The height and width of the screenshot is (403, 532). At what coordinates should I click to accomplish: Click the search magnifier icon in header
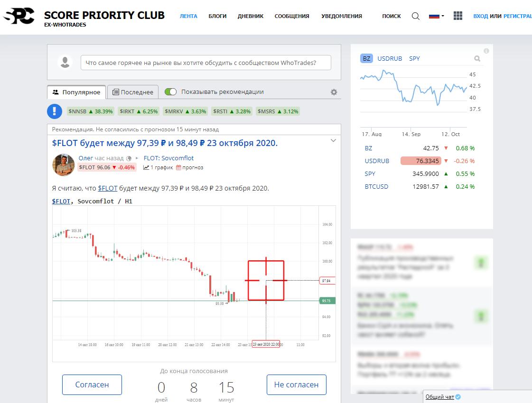[415, 16]
